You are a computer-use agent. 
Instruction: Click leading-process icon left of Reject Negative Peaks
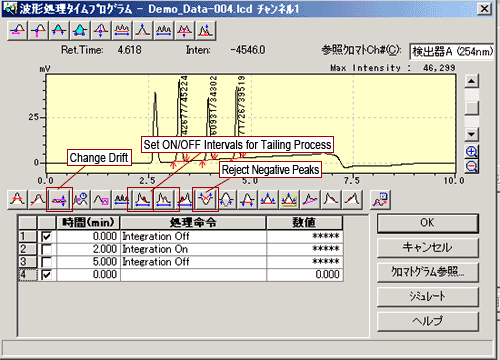(x=184, y=200)
